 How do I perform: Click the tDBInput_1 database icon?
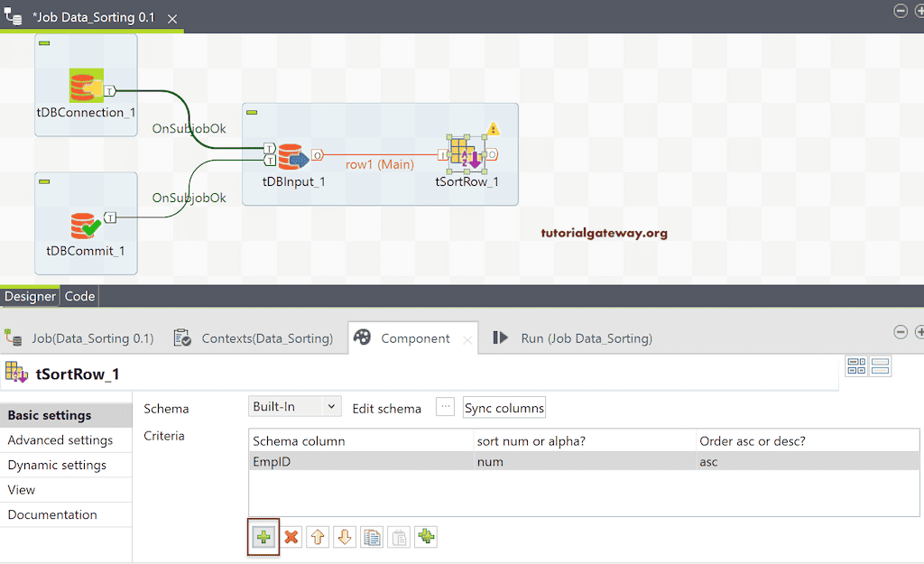(293, 155)
